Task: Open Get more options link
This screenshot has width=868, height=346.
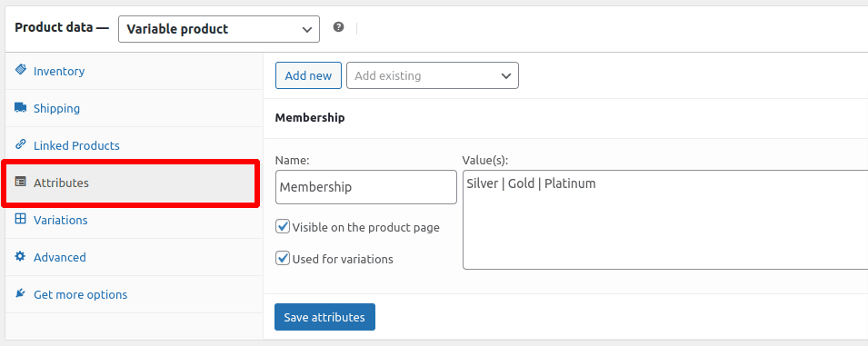Action: pyautogui.click(x=134, y=294)
